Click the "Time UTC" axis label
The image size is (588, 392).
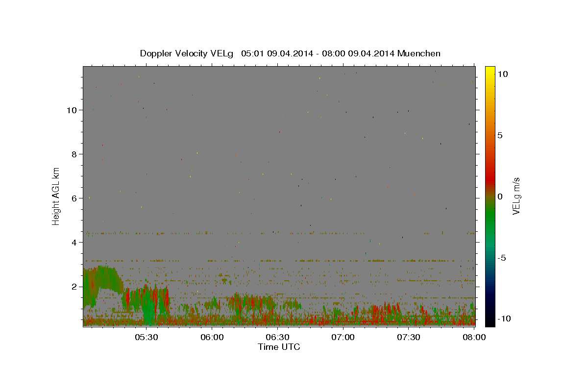point(279,347)
